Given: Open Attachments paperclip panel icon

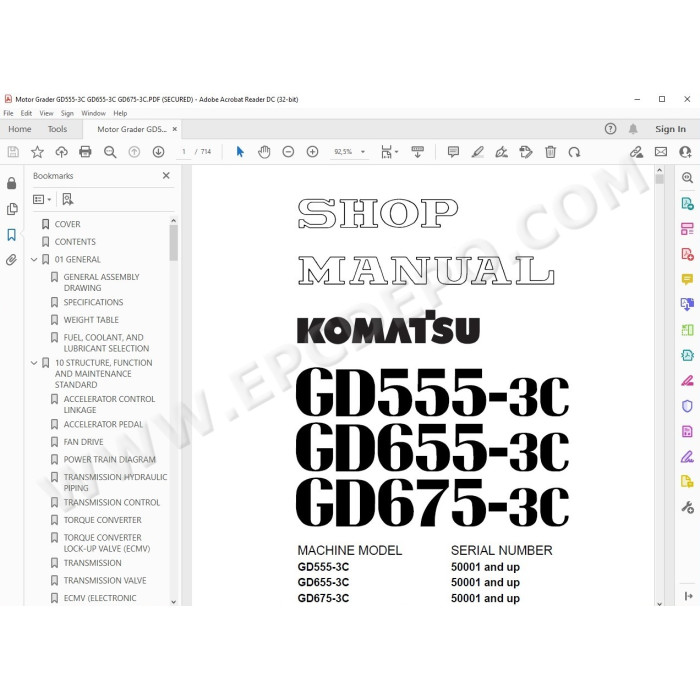Looking at the screenshot, I should (12, 260).
